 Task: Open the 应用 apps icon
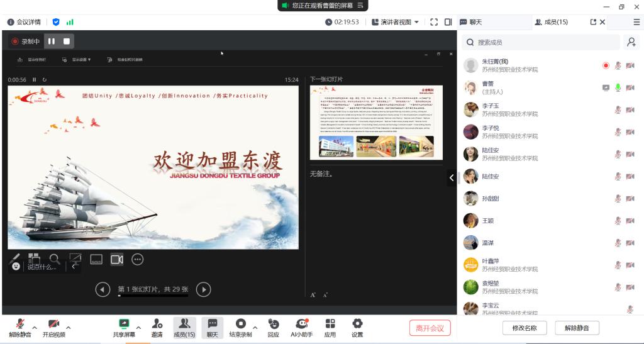(x=330, y=323)
